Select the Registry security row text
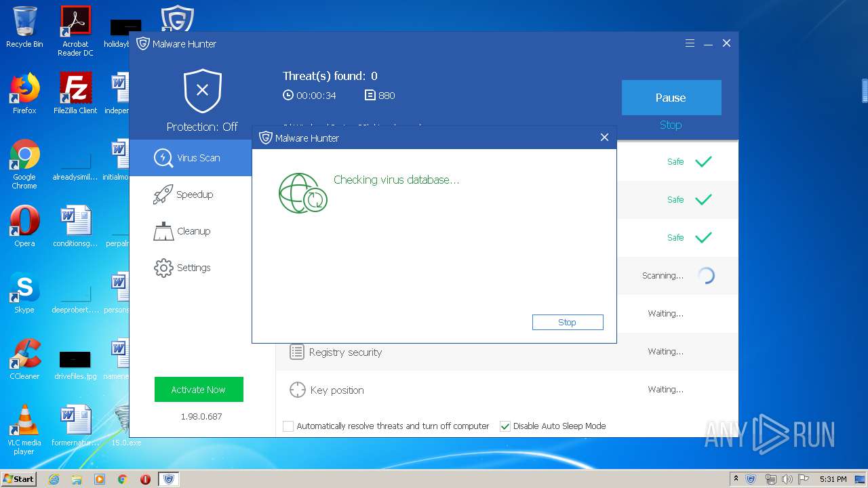868x488 pixels. coord(345,352)
